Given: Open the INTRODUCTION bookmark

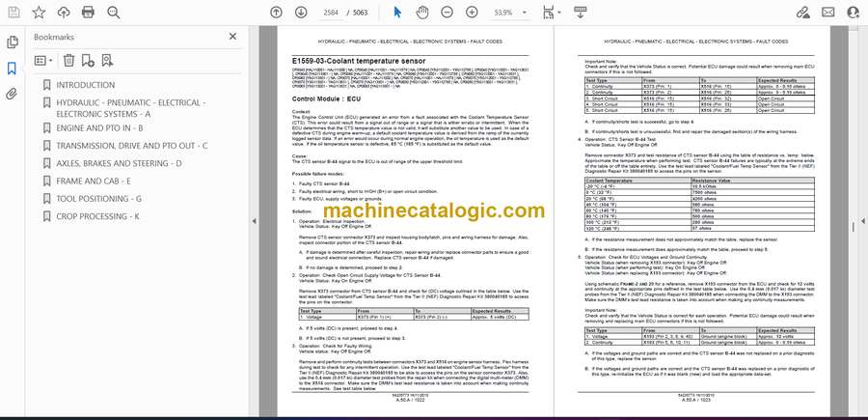Looking at the screenshot, I should pos(86,85).
